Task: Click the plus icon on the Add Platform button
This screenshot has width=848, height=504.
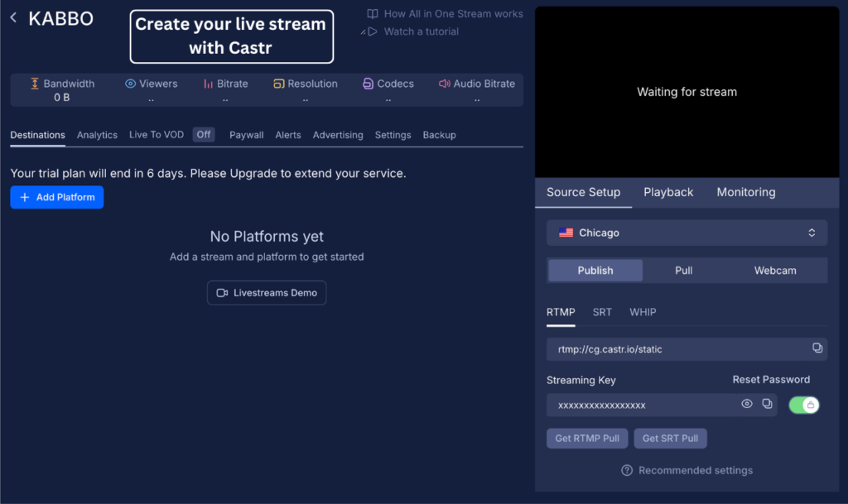Action: [x=24, y=197]
